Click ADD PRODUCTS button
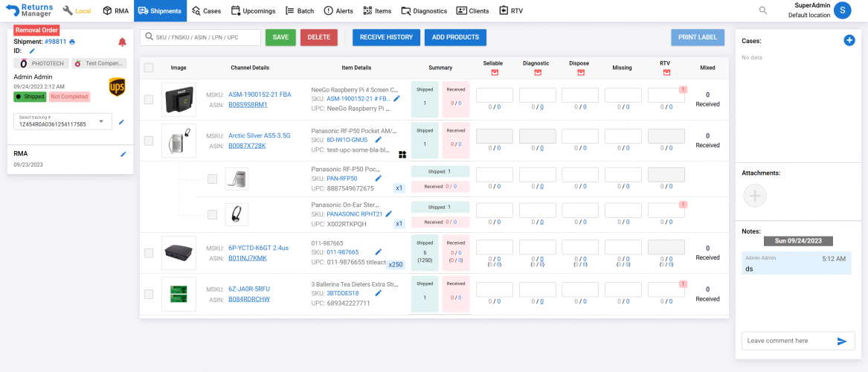868x372 pixels. pyautogui.click(x=456, y=37)
